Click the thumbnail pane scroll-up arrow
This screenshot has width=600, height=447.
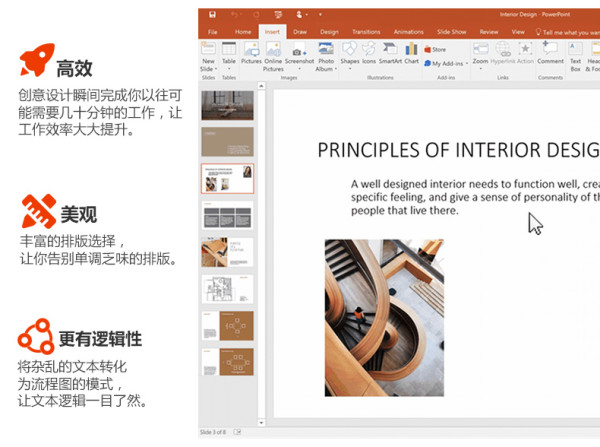tap(261, 86)
